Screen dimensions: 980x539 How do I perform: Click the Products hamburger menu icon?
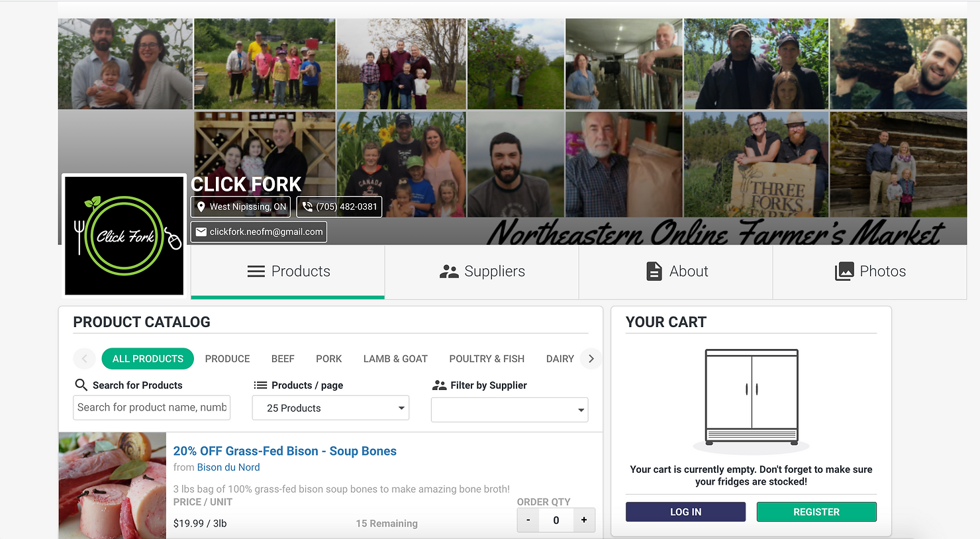click(x=256, y=271)
